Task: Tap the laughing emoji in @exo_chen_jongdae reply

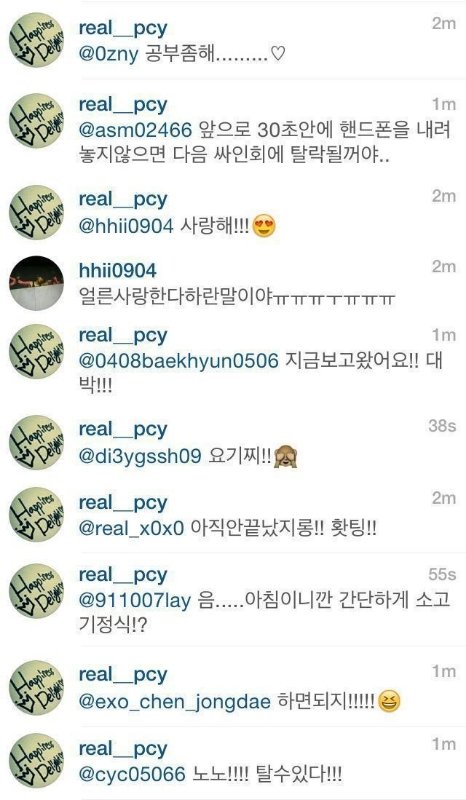Action: click(x=388, y=701)
